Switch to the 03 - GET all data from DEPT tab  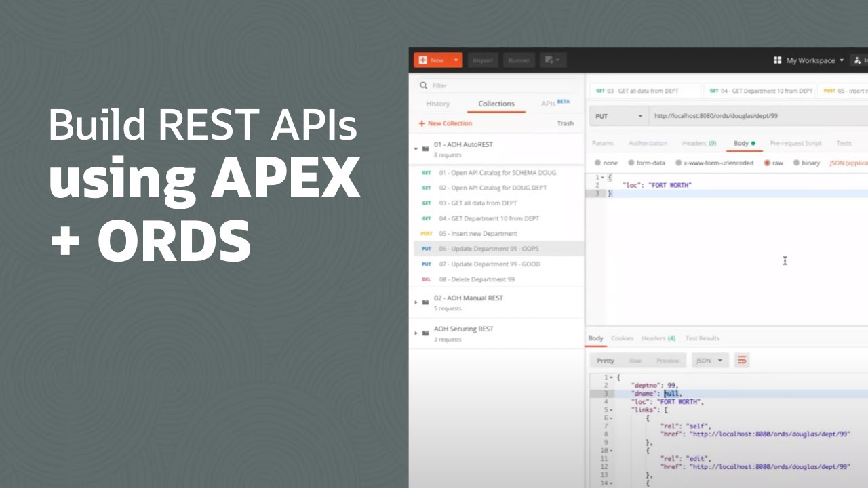pos(645,91)
